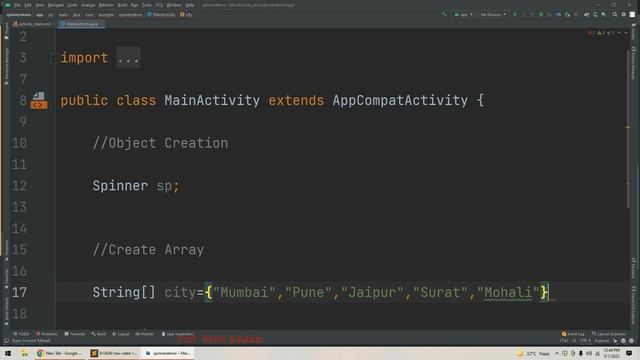Viewport: 640px width, 360px height.
Task: Open the Refactor menu
Action: click(106, 5)
